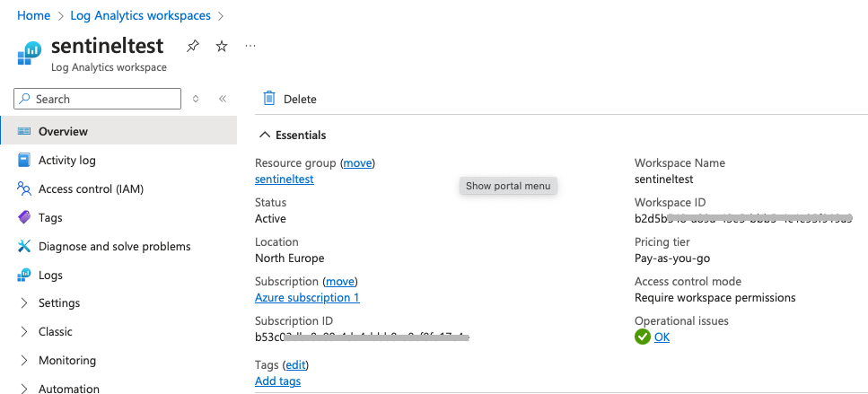This screenshot has width=868, height=394.
Task: Open the Overview page
Action: click(118, 131)
